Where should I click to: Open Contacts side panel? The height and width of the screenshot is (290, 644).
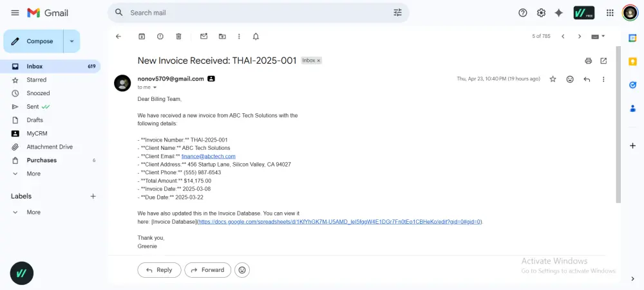[x=632, y=108]
